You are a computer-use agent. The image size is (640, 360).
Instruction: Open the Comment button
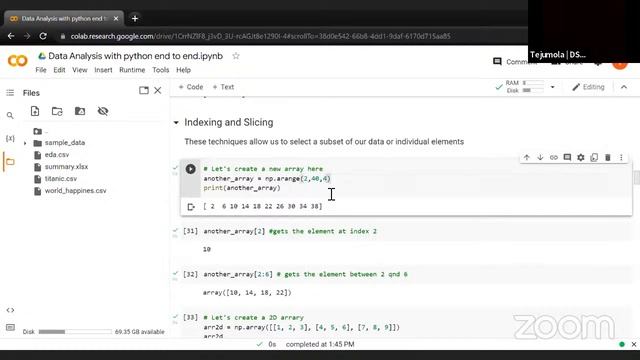[514, 62]
